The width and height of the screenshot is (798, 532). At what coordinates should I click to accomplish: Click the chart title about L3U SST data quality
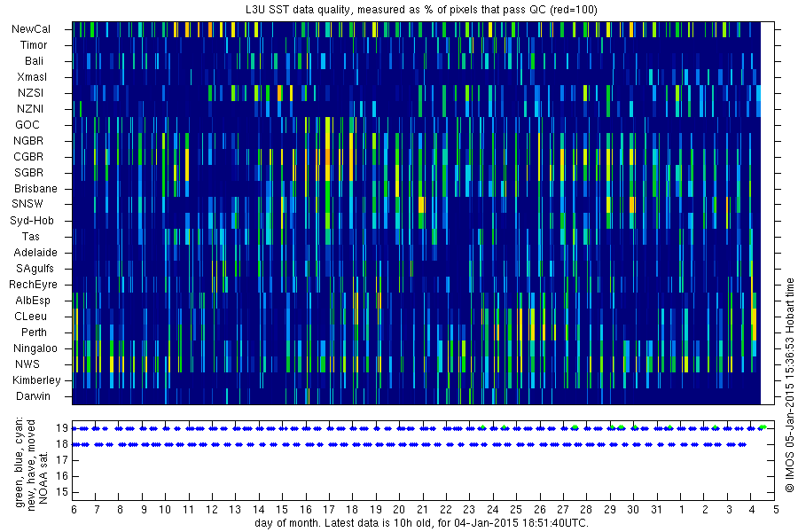coord(421,9)
